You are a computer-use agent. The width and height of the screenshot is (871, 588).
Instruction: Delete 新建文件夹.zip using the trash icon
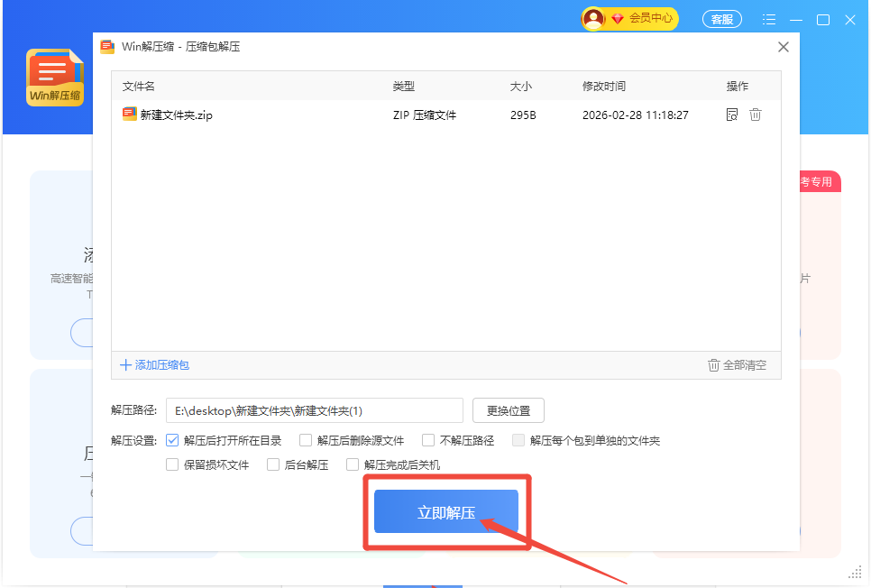click(756, 115)
